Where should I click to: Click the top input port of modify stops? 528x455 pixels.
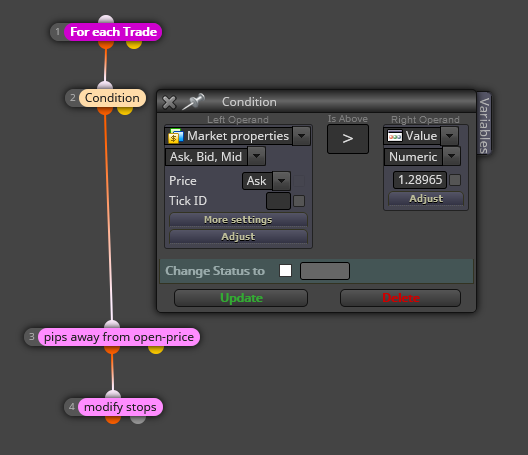(113, 394)
